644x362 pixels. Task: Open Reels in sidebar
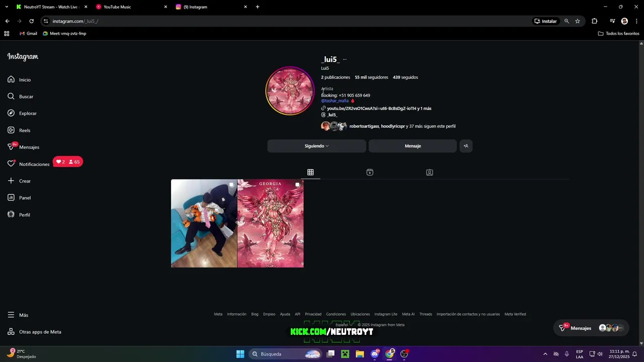click(19, 130)
